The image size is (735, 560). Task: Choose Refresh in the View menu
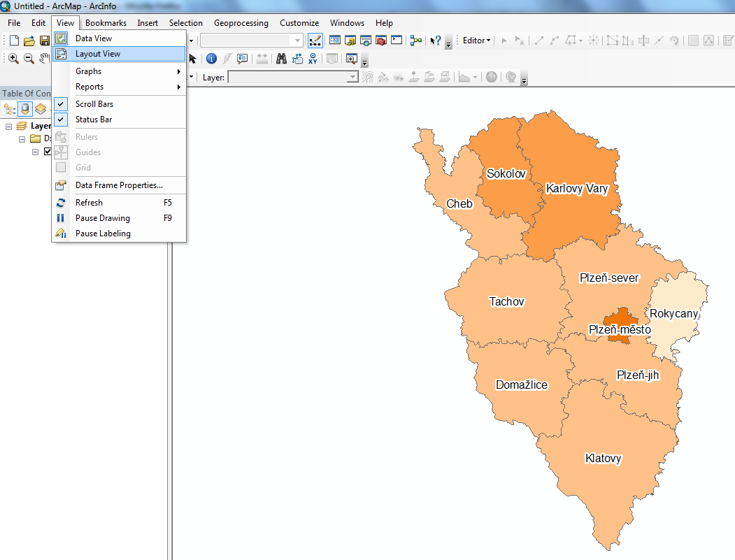coord(119,203)
